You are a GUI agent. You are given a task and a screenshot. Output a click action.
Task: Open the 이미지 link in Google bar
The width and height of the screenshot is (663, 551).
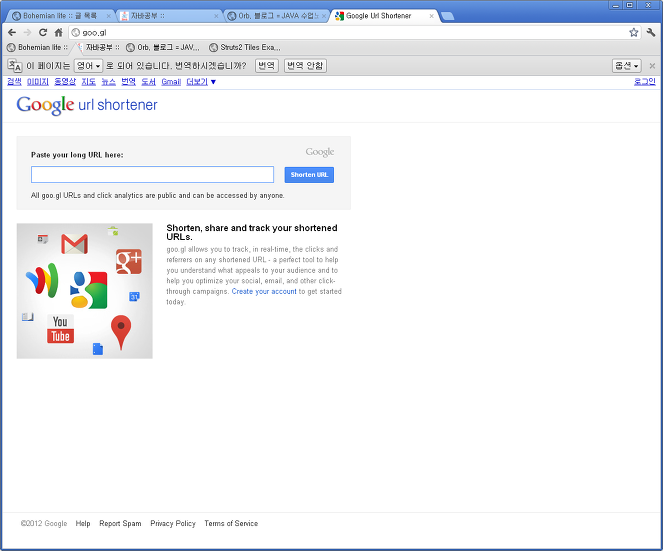pos(38,82)
